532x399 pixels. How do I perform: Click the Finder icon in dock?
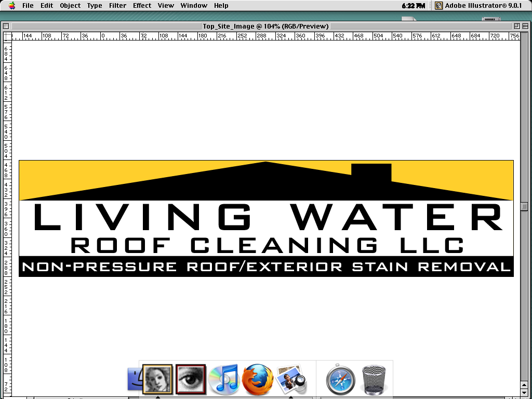click(x=134, y=380)
